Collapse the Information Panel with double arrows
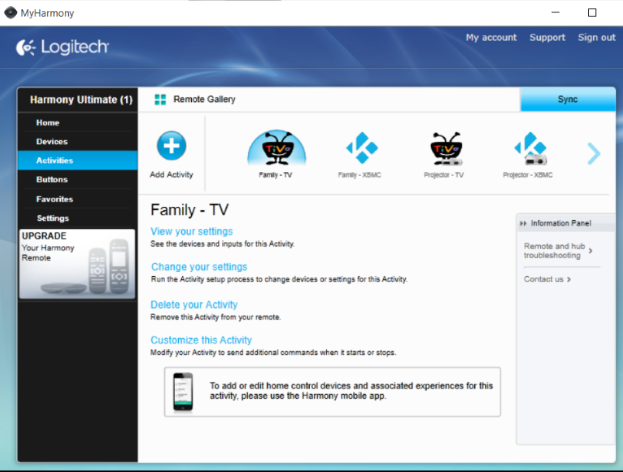623x472 pixels. click(523, 223)
